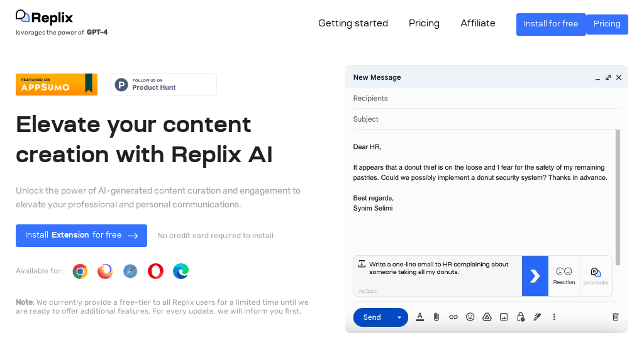Click Install for free

(551, 24)
